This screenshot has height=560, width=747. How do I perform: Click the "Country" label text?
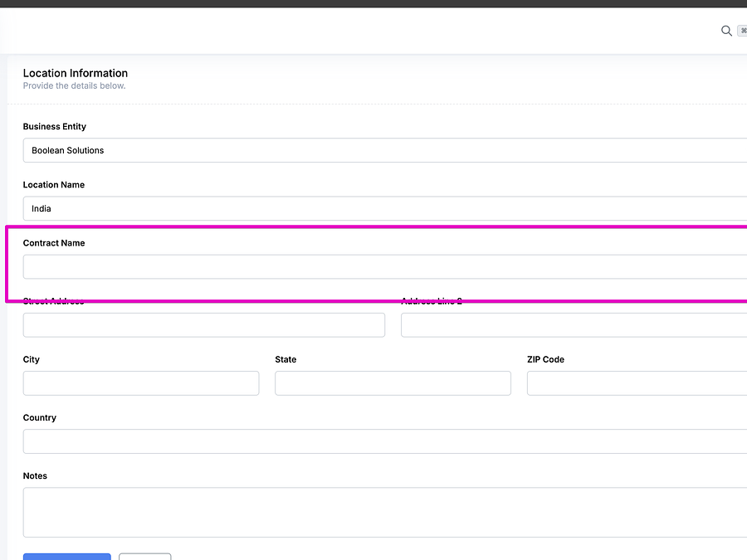pos(40,417)
